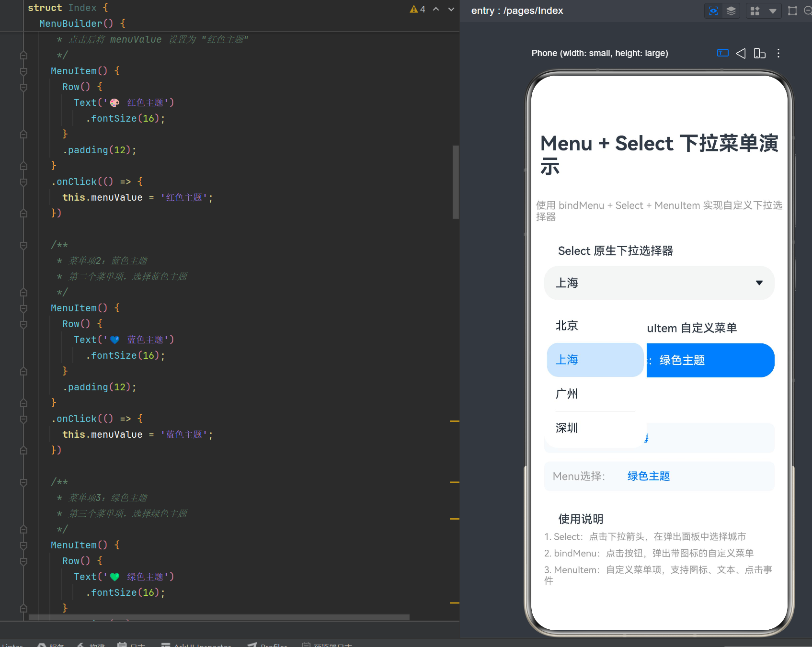This screenshot has height=647, width=812.
Task: Click the line this.menuValue = '红色主题'
Action: [137, 197]
